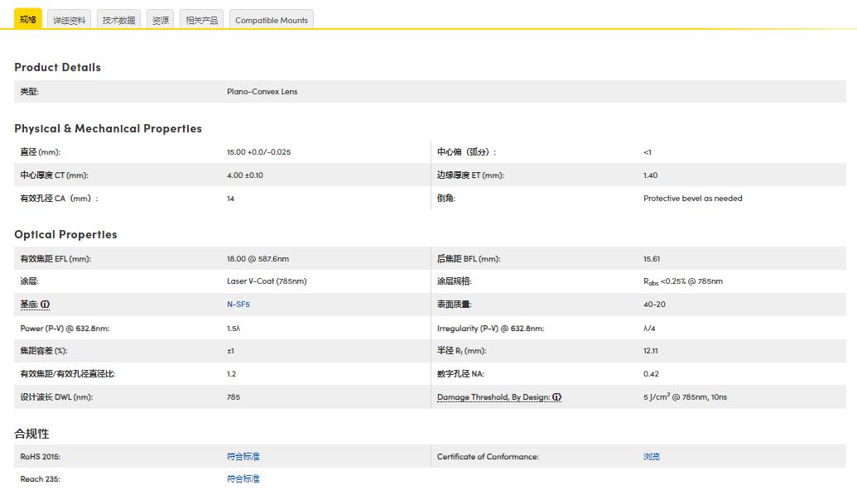Viewport: 857px width, 504px height.
Task: Click the Irregularity (P-V) @ 632.8nm label
Action: [491, 329]
